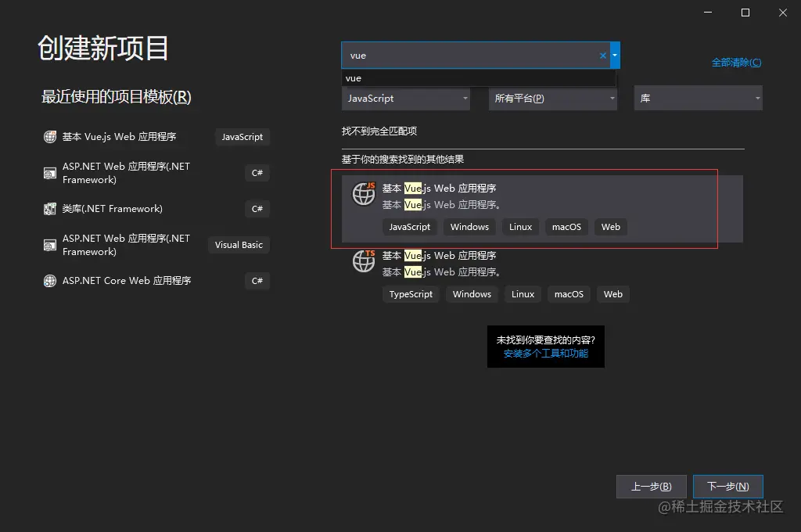The width and height of the screenshot is (801, 532).
Task: Select the TypeScript Vue.js result title
Action: point(440,256)
